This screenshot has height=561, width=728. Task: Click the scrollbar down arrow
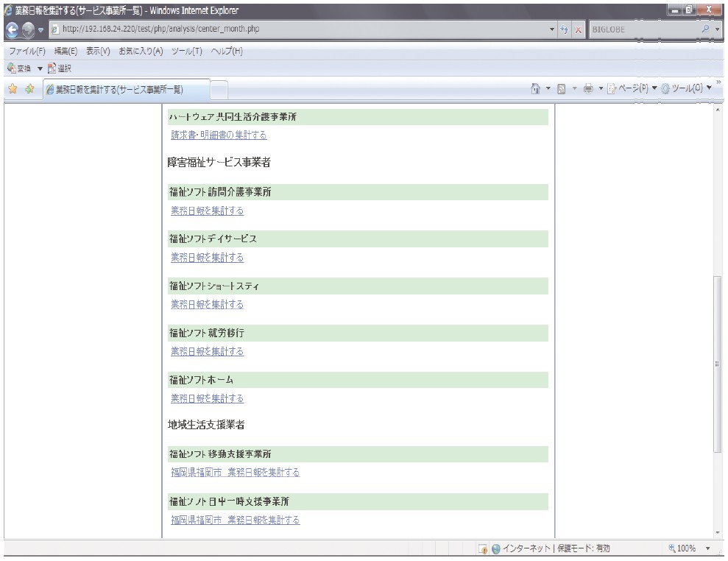click(718, 533)
